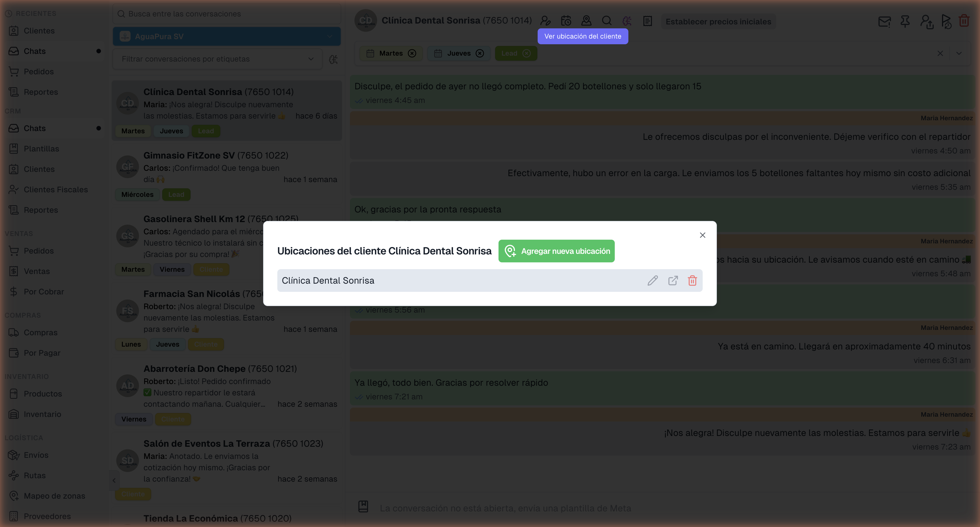
Task: Remove the Lead filter tag with its X
Action: pyautogui.click(x=527, y=53)
